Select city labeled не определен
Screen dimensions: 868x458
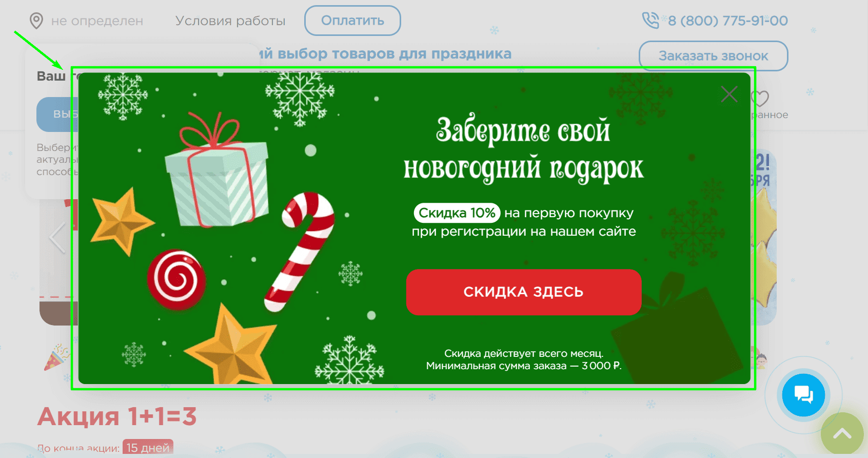pyautogui.click(x=97, y=21)
